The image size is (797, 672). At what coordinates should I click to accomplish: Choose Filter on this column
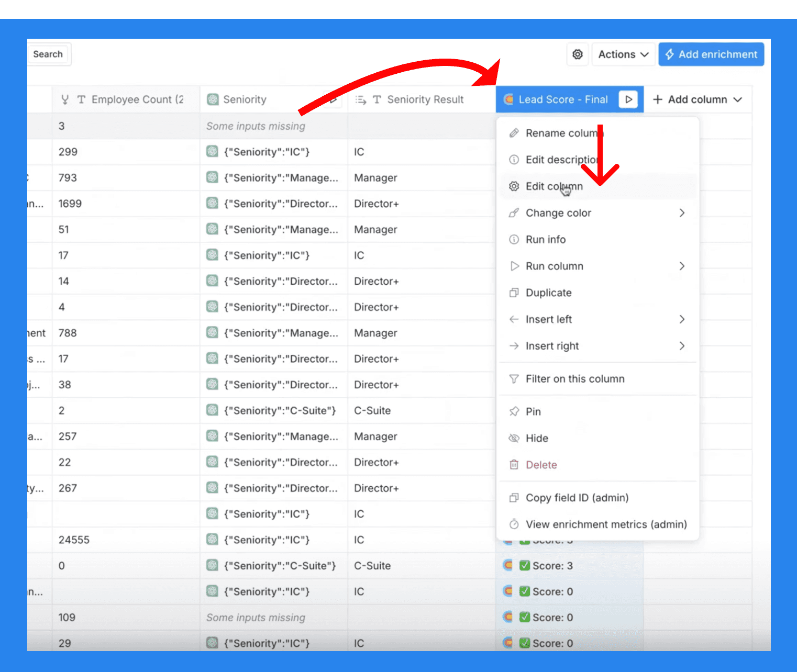coord(598,379)
